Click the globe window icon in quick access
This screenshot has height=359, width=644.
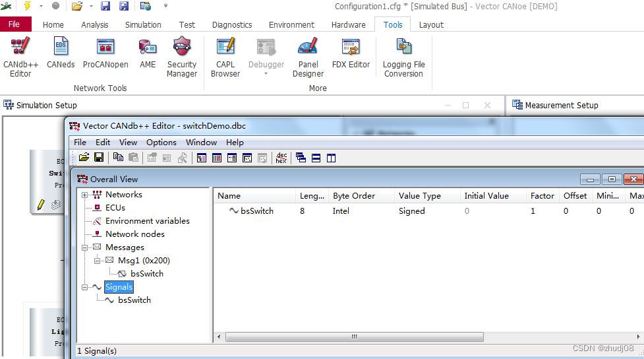[146, 6]
